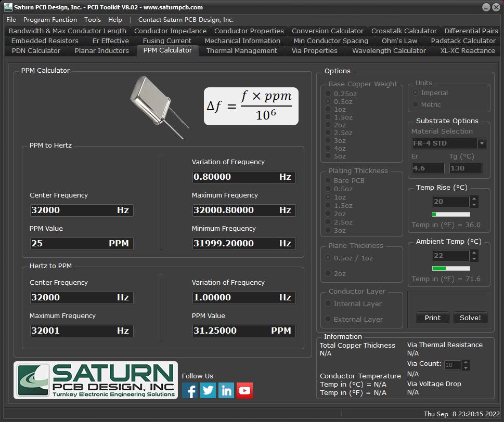Image resolution: width=504 pixels, height=422 pixels.
Task: Click the Print button
Action: tap(432, 318)
